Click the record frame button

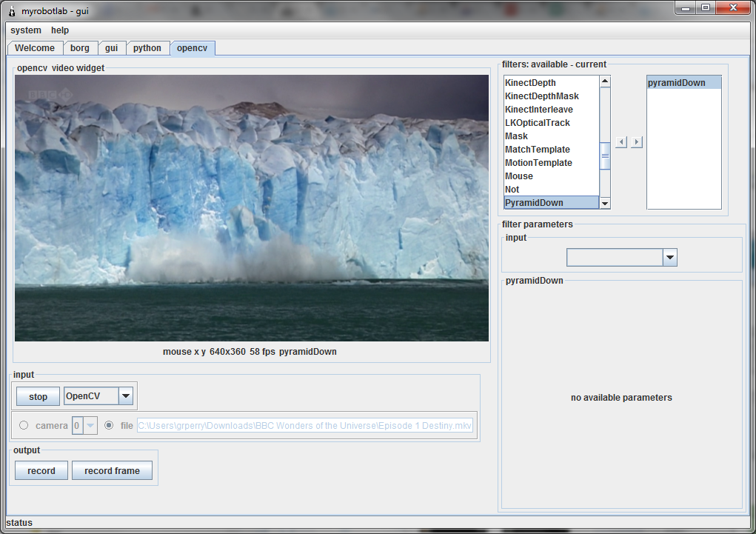[x=112, y=471]
